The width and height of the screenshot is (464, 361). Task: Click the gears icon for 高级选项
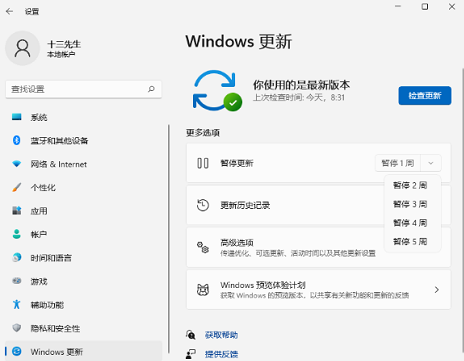[x=203, y=247]
